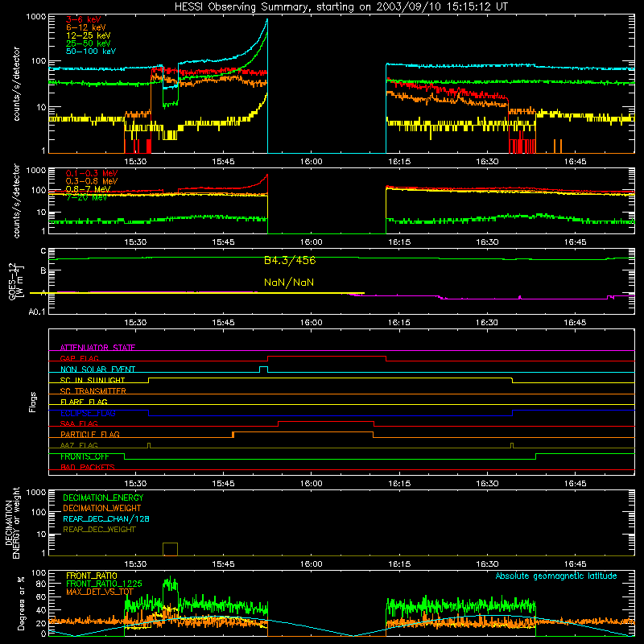The height and width of the screenshot is (644, 644).
Task: Click the raised GAP_FLAG step in Flags panel
Action: [327, 357]
